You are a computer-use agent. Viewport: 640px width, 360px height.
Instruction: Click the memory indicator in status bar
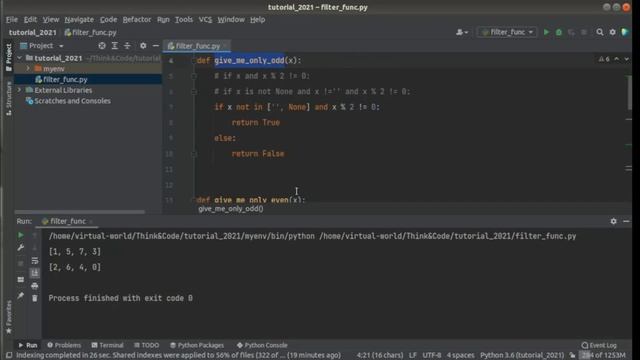[x=603, y=355]
